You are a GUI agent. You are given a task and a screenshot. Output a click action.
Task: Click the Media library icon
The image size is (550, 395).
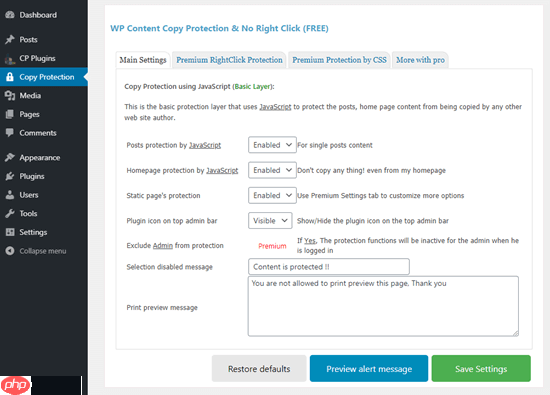pyautogui.click(x=10, y=95)
